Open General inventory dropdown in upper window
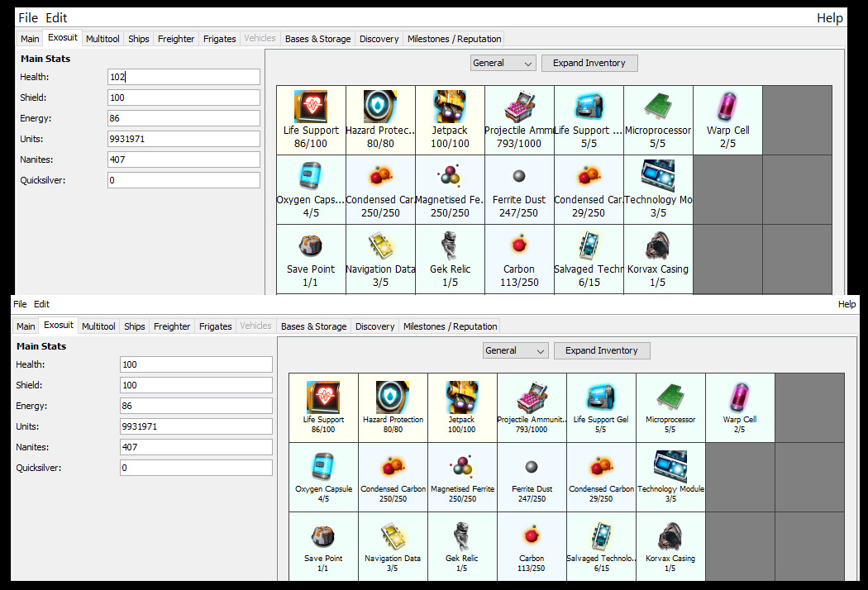The image size is (868, 590). point(503,63)
